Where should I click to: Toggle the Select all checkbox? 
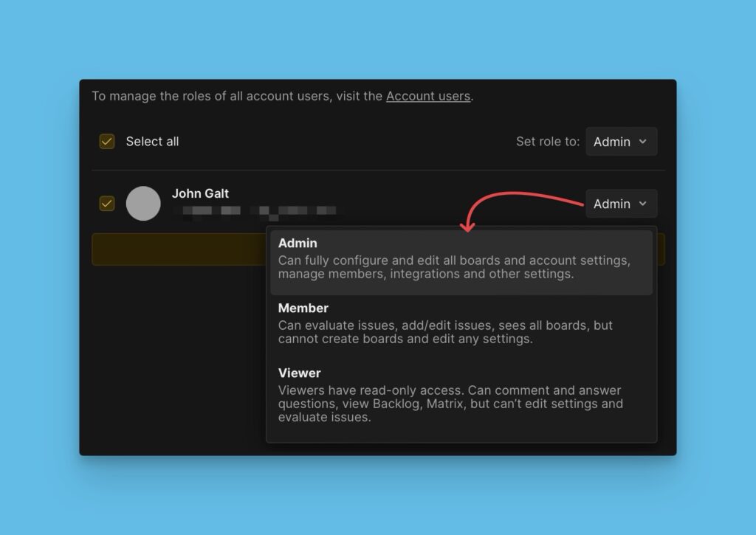107,142
